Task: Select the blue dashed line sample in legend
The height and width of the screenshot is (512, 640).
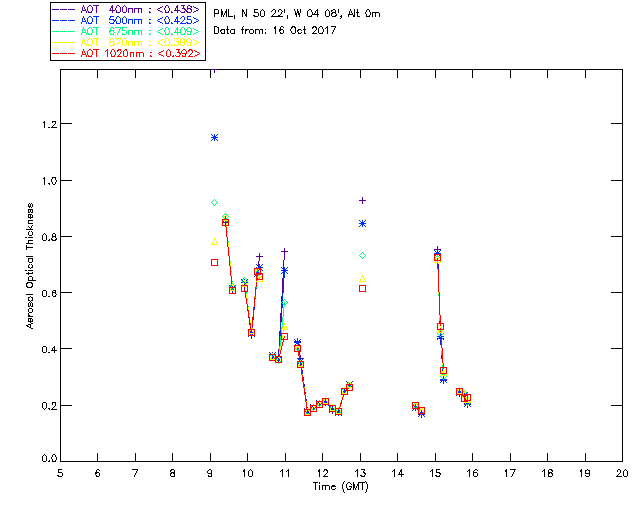Action: tap(64, 20)
